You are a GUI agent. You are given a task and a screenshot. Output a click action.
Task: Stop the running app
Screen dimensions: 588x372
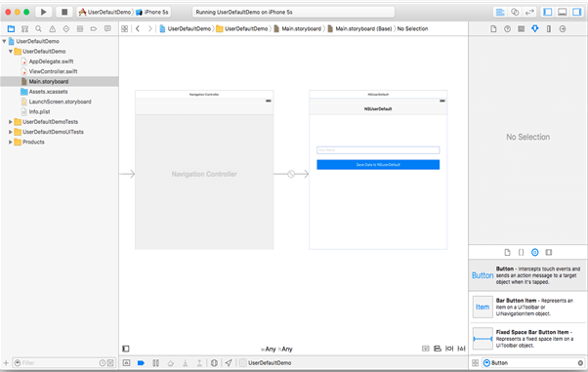(64, 12)
